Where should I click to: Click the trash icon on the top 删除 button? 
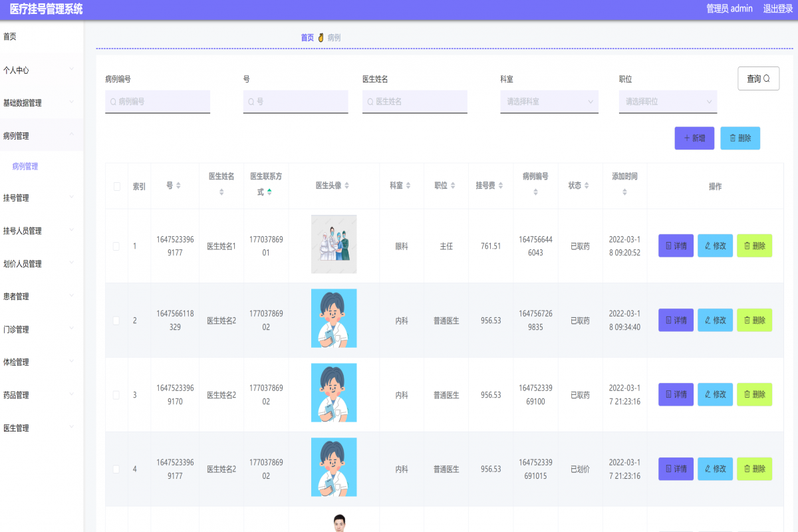(733, 138)
